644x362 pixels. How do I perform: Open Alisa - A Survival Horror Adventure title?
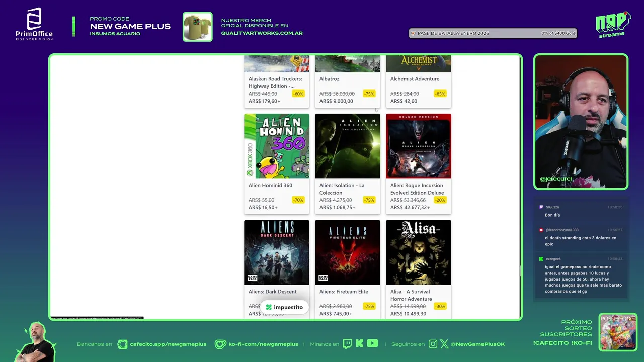click(x=411, y=295)
